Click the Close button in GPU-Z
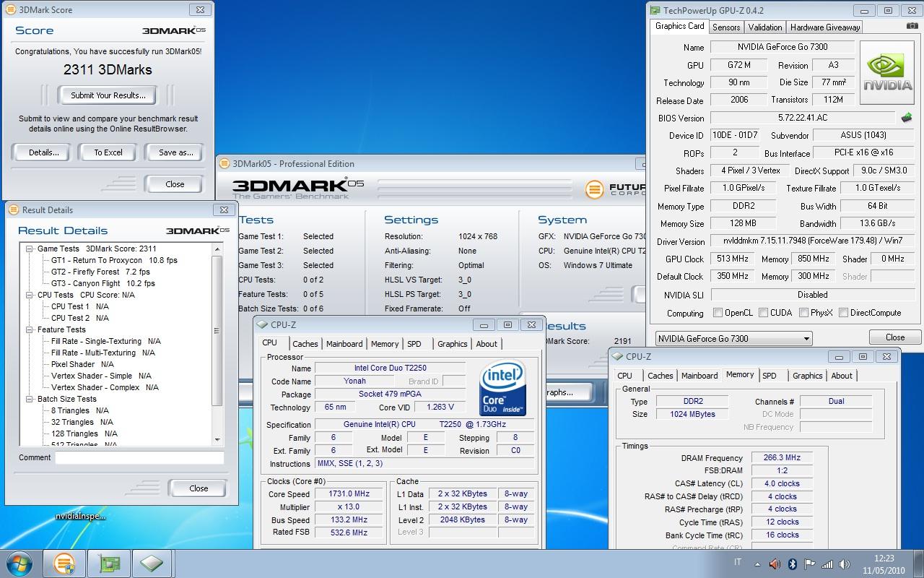Screen dimensions: 924x578 coord(895,337)
